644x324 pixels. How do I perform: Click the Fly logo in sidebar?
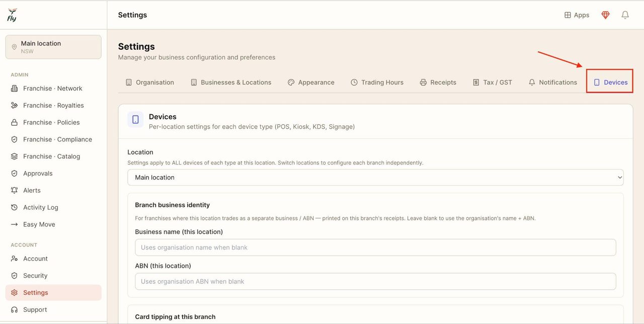tap(12, 15)
